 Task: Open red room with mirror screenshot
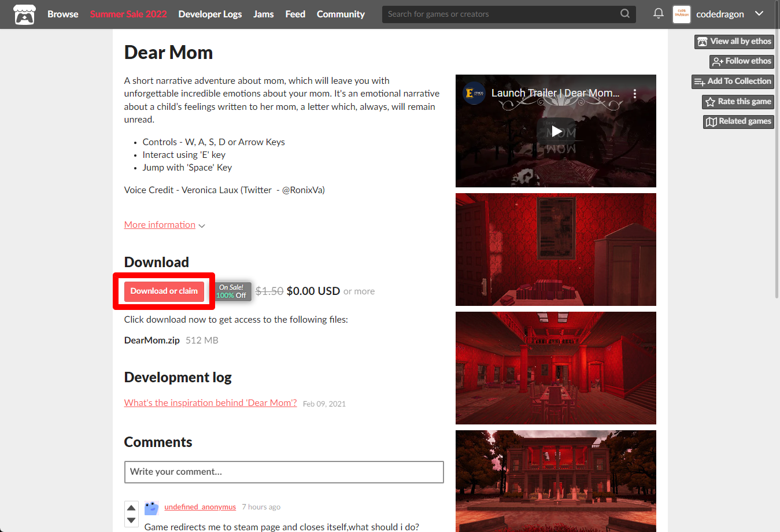(556, 249)
